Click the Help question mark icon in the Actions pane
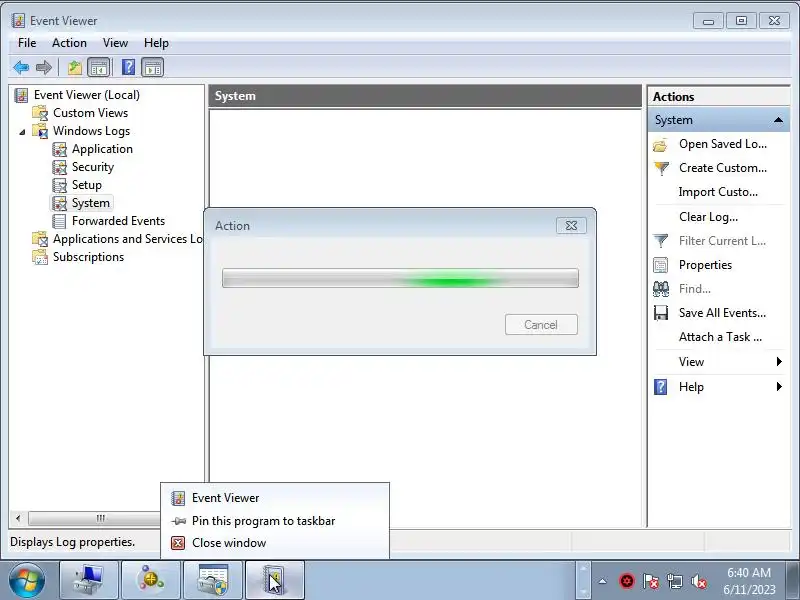This screenshot has height=600, width=800. click(x=661, y=387)
